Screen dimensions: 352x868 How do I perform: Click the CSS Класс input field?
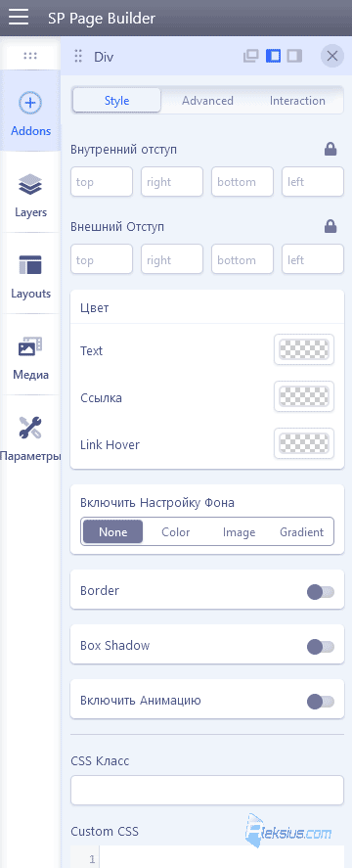point(207,790)
